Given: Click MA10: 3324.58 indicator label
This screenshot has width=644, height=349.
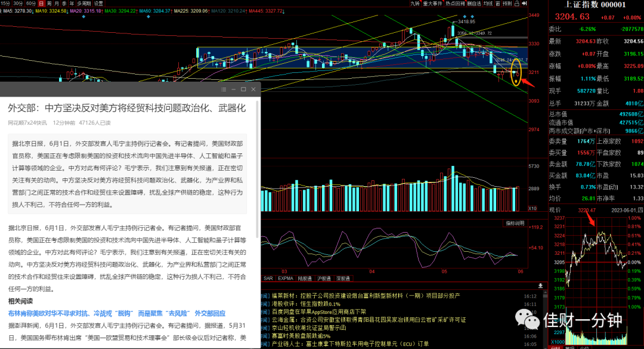Looking at the screenshot, I should point(51,11).
